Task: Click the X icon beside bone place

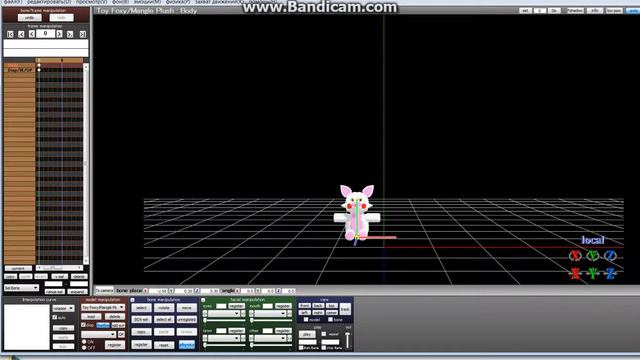Action: [x=146, y=291]
